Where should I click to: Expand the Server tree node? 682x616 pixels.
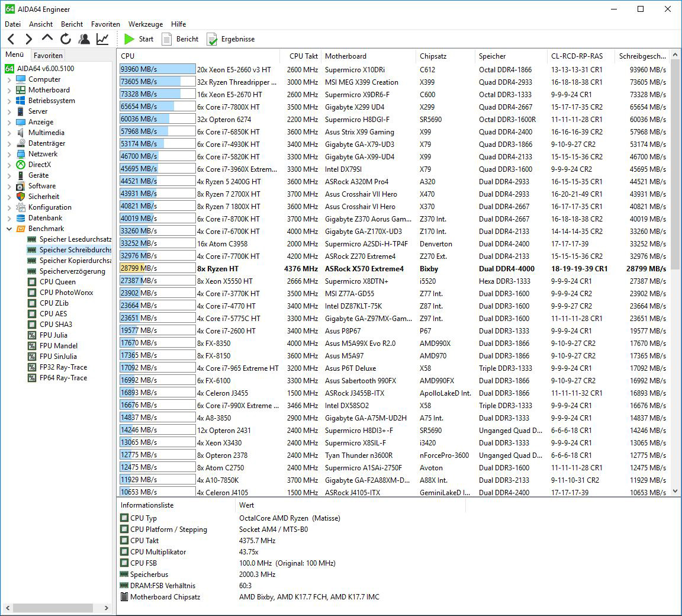pos(9,111)
